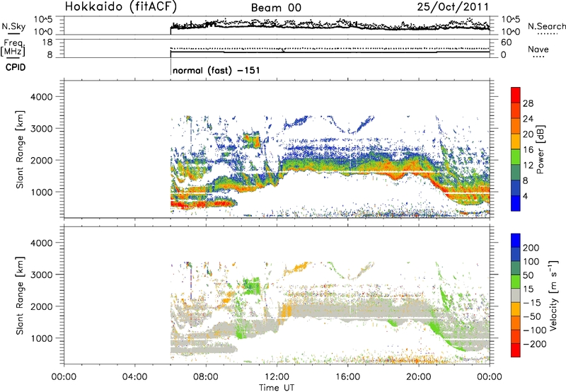
Task: Click the '2000' tick on the power panel
Action: click(41, 160)
